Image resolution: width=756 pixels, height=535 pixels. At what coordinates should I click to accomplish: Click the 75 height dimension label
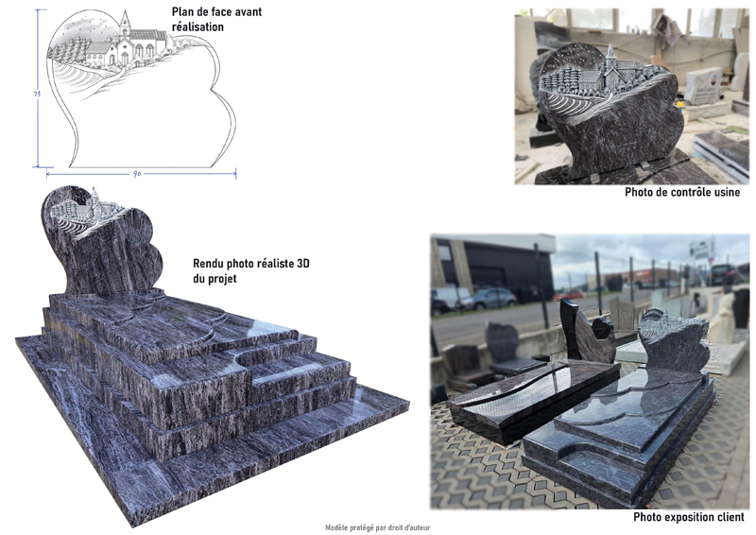36,95
